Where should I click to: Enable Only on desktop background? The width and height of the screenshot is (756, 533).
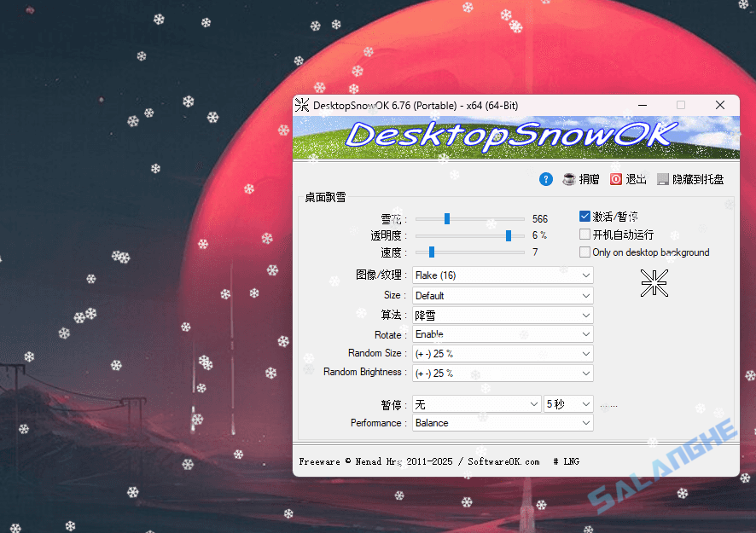tap(584, 252)
